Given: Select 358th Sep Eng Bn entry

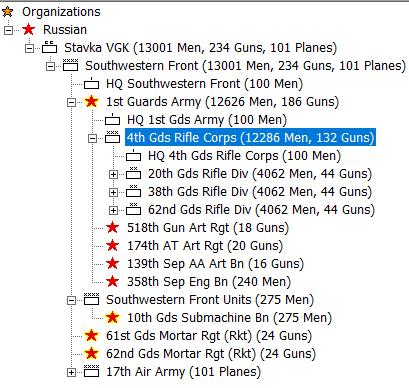Looking at the screenshot, I should tap(209, 282).
